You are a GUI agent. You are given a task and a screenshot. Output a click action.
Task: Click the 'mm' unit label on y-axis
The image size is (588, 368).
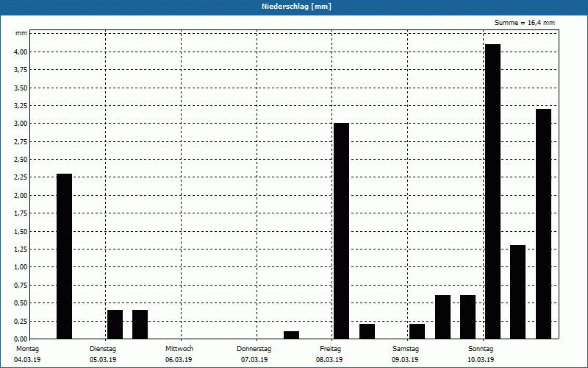(21, 33)
